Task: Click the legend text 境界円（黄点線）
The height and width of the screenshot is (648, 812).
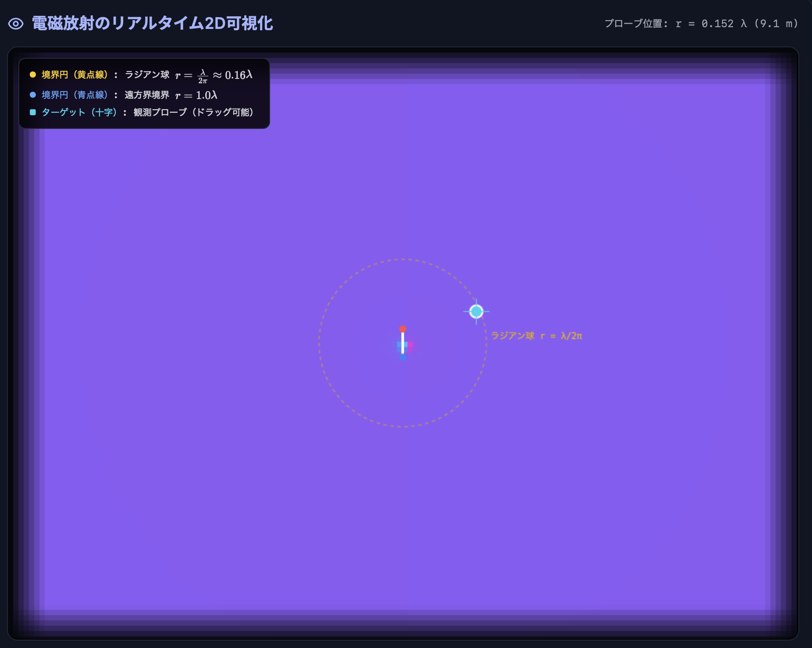Action: coord(75,75)
